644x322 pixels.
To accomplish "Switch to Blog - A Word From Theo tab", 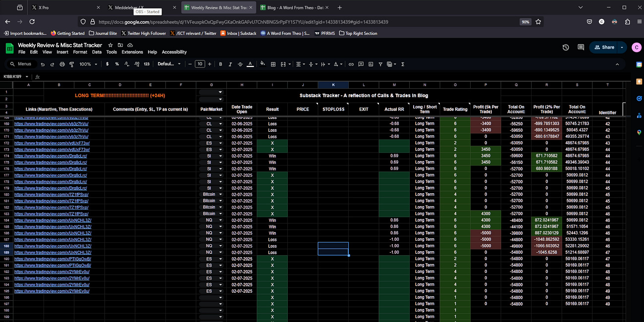I will [294, 8].
